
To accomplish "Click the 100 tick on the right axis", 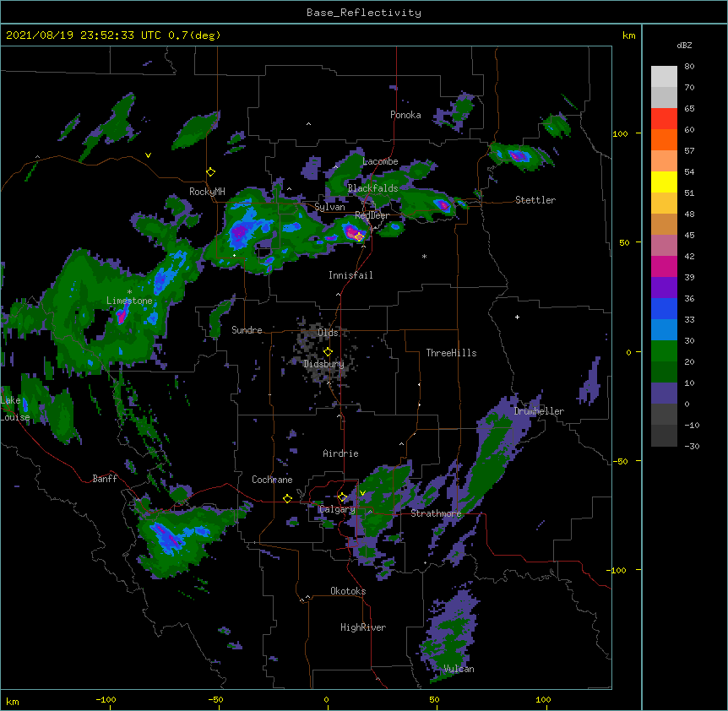I will tap(620, 133).
